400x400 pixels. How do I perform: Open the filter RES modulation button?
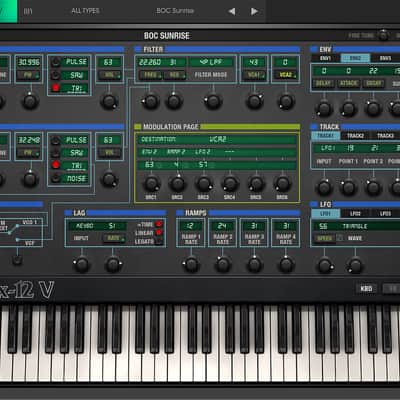click(x=175, y=75)
